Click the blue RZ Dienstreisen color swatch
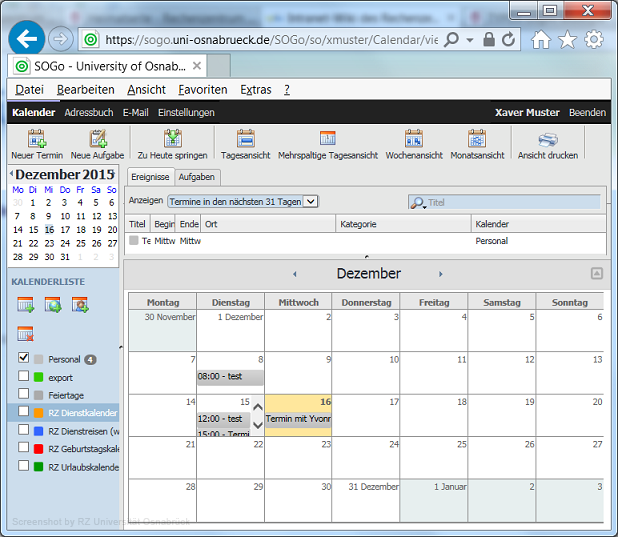This screenshot has width=618, height=537. pos(38,431)
